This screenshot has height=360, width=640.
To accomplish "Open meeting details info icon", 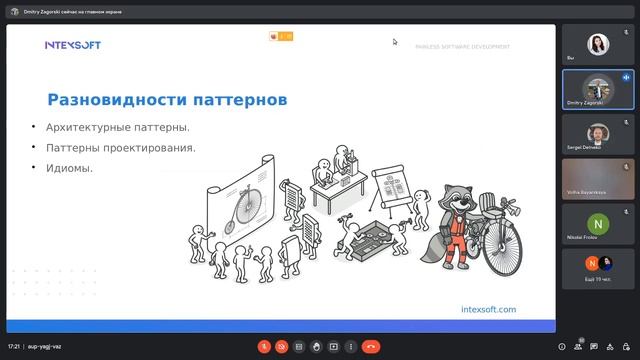I will point(562,347).
